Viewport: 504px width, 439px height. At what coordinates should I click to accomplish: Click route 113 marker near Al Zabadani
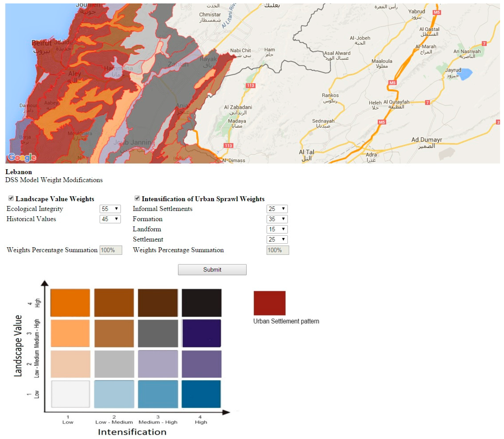250,85
